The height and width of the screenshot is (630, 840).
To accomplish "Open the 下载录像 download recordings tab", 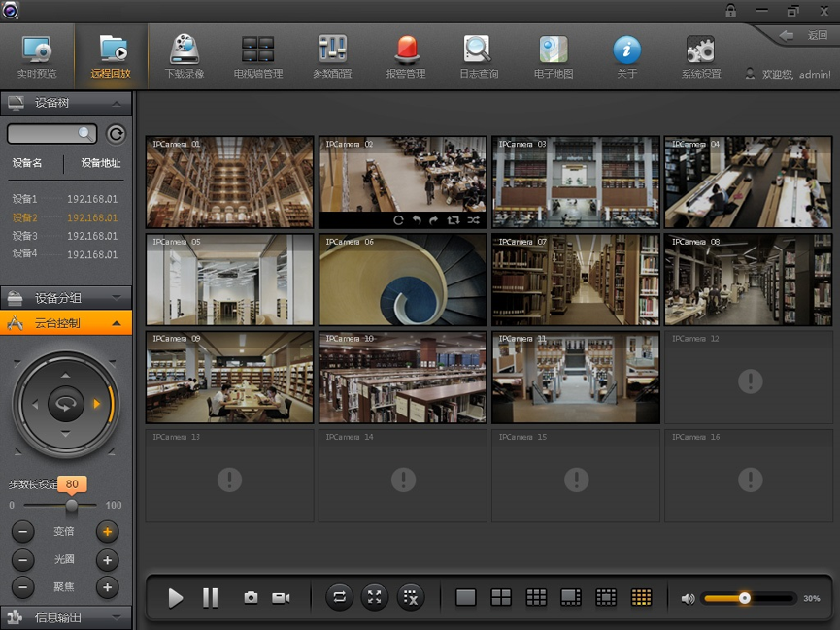I will pos(185,56).
